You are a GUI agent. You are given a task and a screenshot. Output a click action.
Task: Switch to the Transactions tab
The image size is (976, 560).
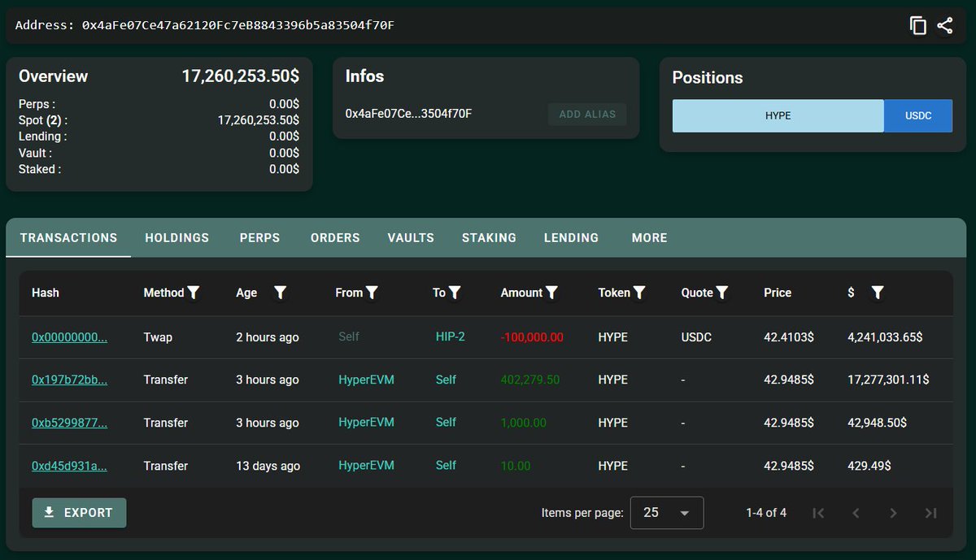[68, 238]
